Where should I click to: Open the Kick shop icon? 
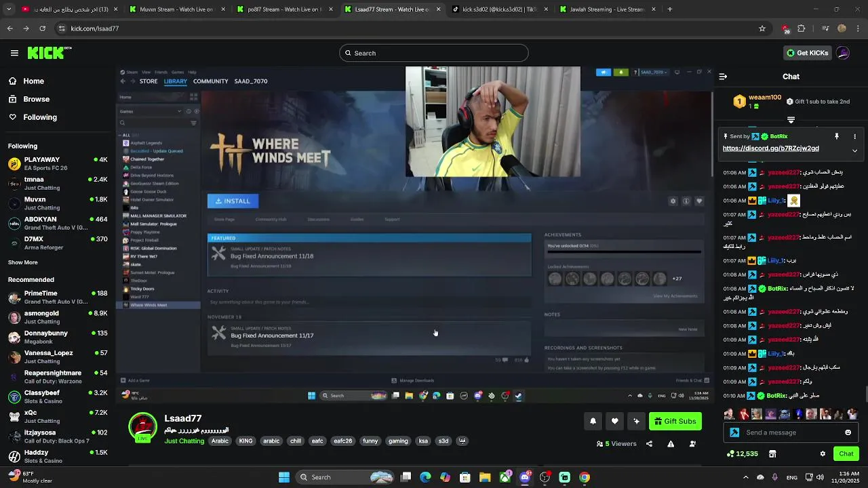click(772, 453)
